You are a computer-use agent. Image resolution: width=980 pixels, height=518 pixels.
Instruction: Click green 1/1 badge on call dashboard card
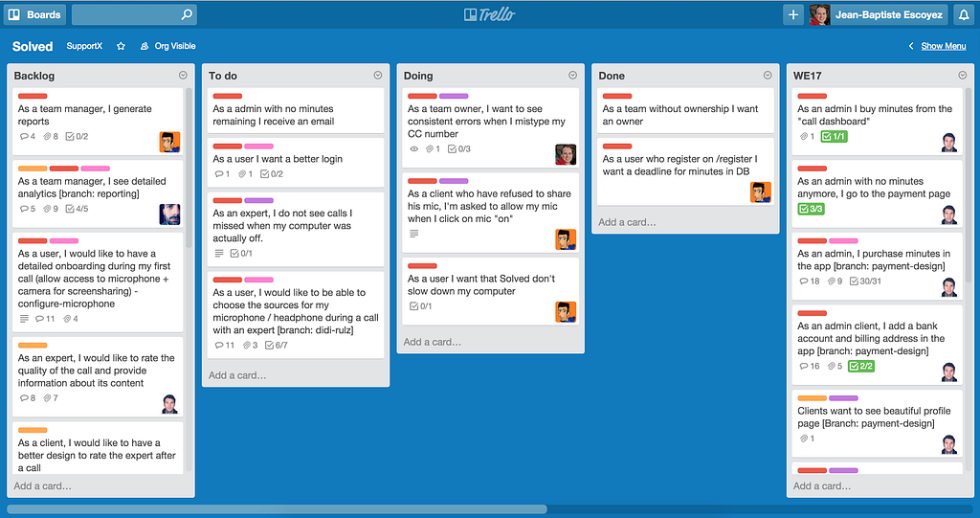(834, 136)
